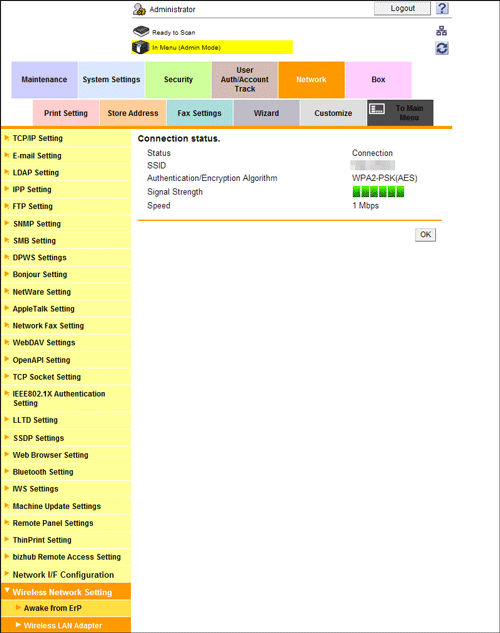Open TCP Socket Setting
This screenshot has width=500, height=633.
66,377
